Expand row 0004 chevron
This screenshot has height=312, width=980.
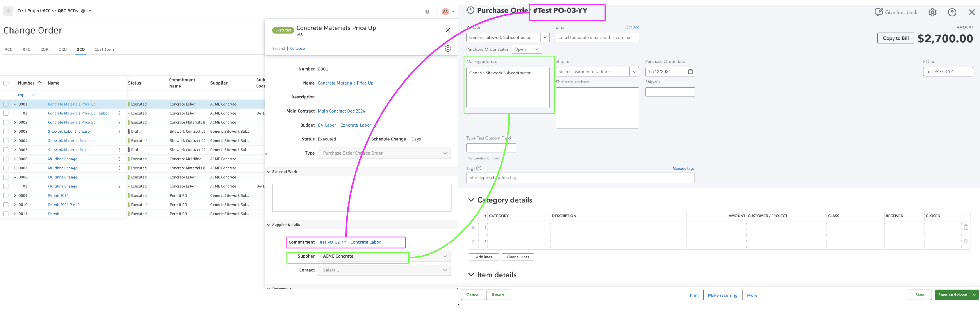click(x=15, y=141)
